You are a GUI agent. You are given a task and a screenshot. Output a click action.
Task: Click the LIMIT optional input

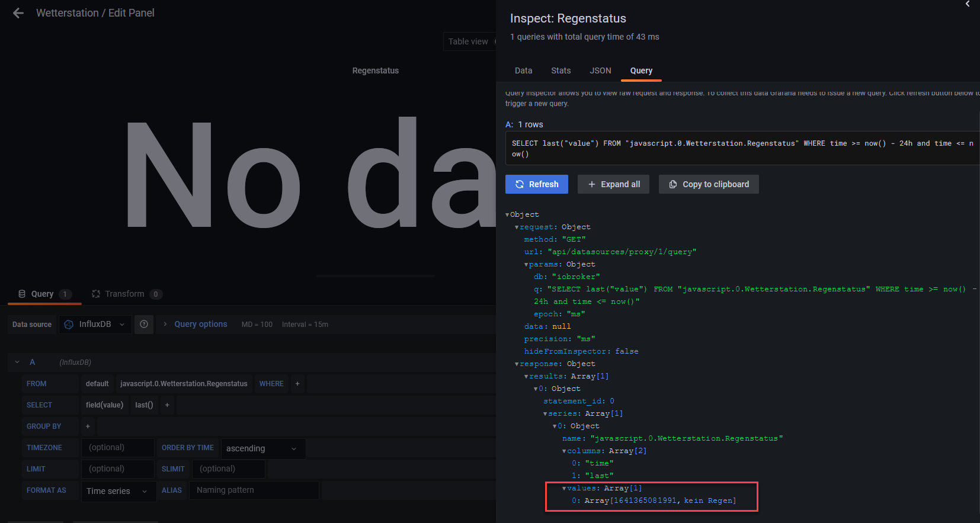tap(118, 469)
